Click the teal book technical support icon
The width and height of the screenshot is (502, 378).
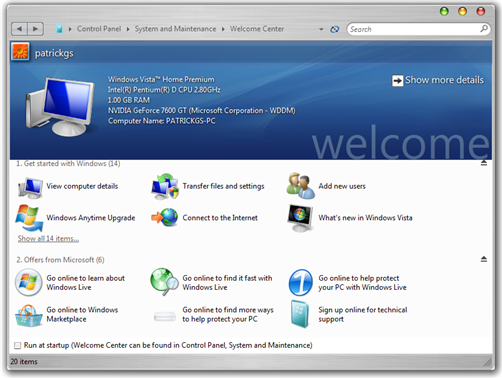300,314
